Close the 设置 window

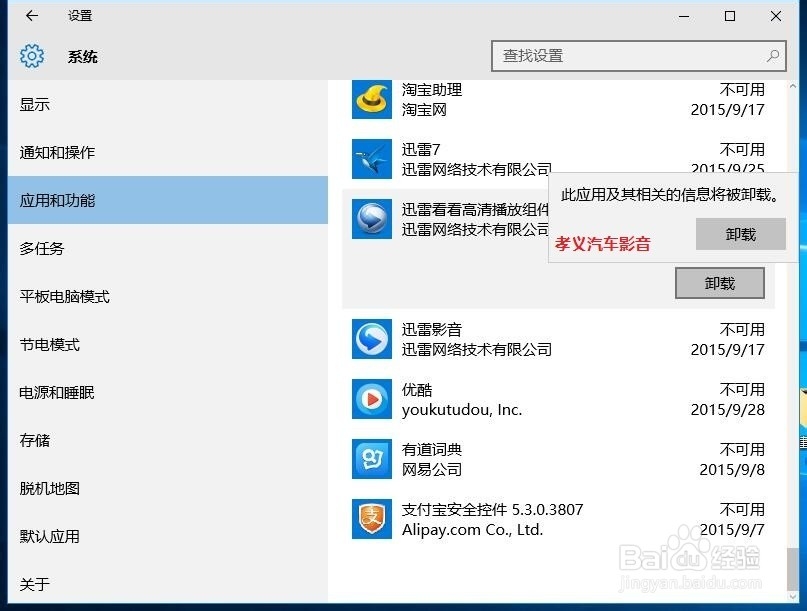coord(776,16)
